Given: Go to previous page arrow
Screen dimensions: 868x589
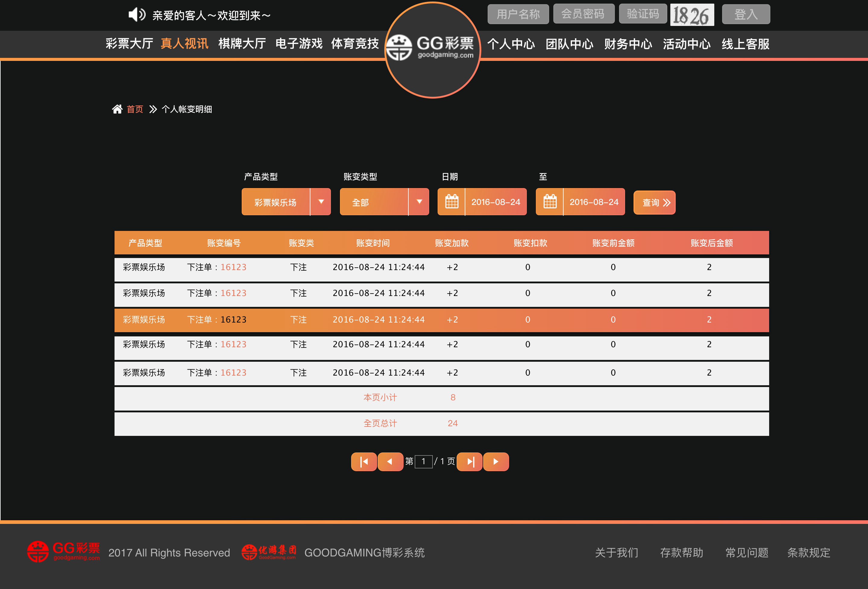Looking at the screenshot, I should (x=390, y=461).
